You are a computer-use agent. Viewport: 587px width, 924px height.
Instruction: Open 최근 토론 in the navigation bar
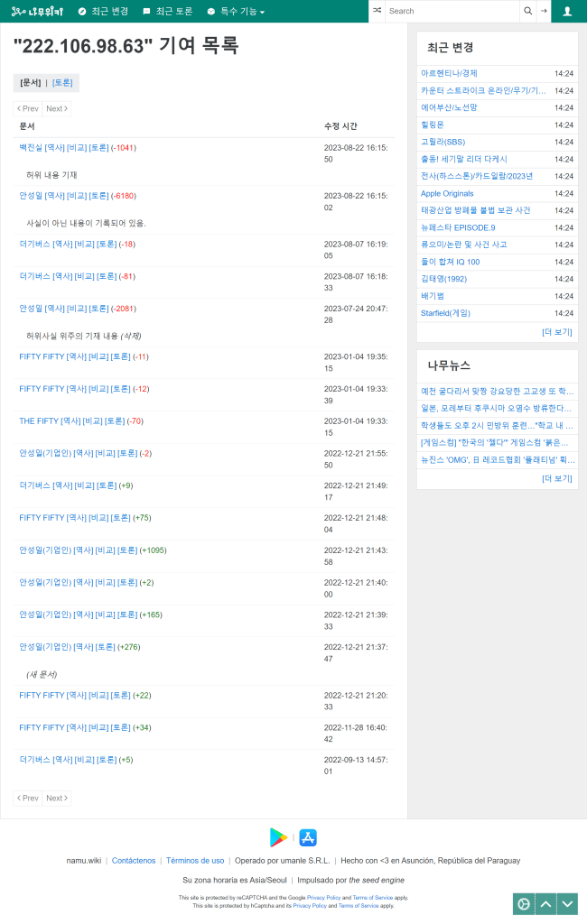(x=167, y=11)
